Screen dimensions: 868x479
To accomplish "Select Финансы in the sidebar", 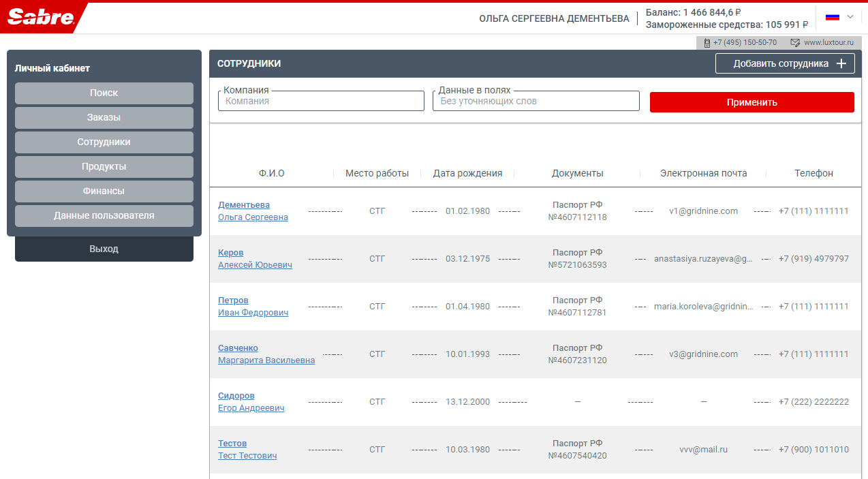I will pyautogui.click(x=104, y=191).
